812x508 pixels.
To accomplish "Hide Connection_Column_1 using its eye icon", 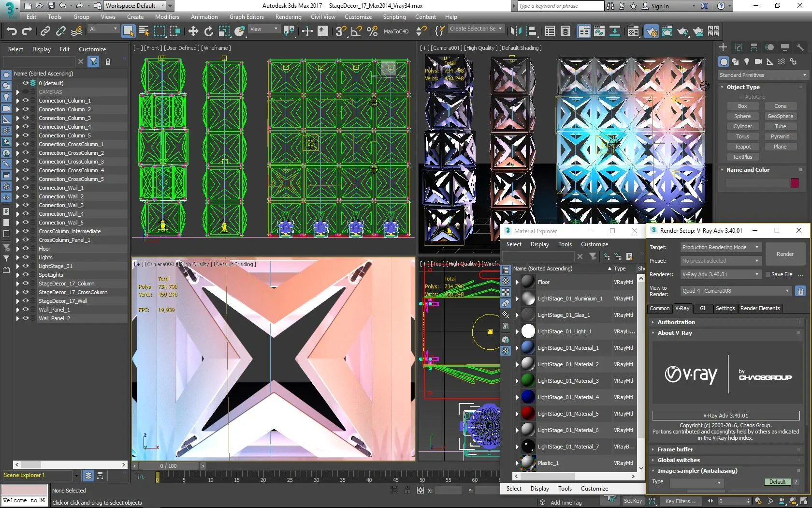I will [26, 101].
